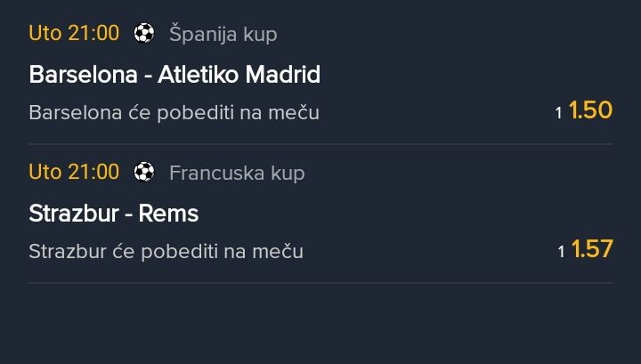
Task: Tap the "Barselona će pobediti na meču" tip
Action: (174, 113)
